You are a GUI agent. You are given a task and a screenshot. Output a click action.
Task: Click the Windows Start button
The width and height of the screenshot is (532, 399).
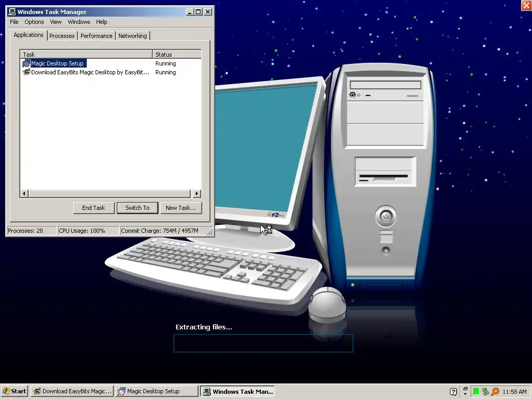pyautogui.click(x=14, y=391)
